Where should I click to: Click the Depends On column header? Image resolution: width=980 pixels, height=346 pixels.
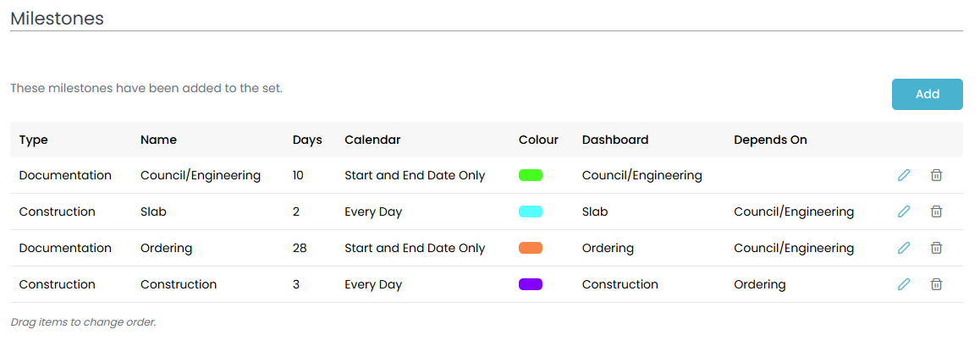point(770,140)
